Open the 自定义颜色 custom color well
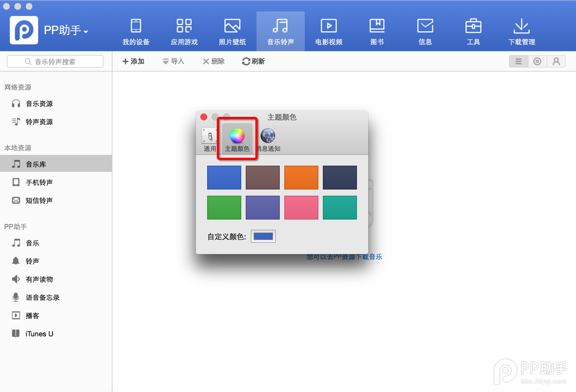Image resolution: width=576 pixels, height=392 pixels. (263, 236)
